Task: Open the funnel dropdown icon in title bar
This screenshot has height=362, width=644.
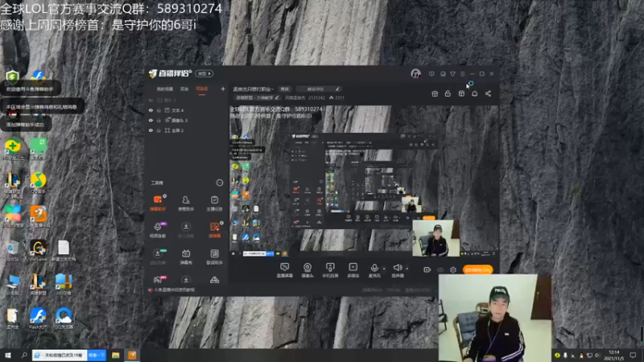Action: 452,74
